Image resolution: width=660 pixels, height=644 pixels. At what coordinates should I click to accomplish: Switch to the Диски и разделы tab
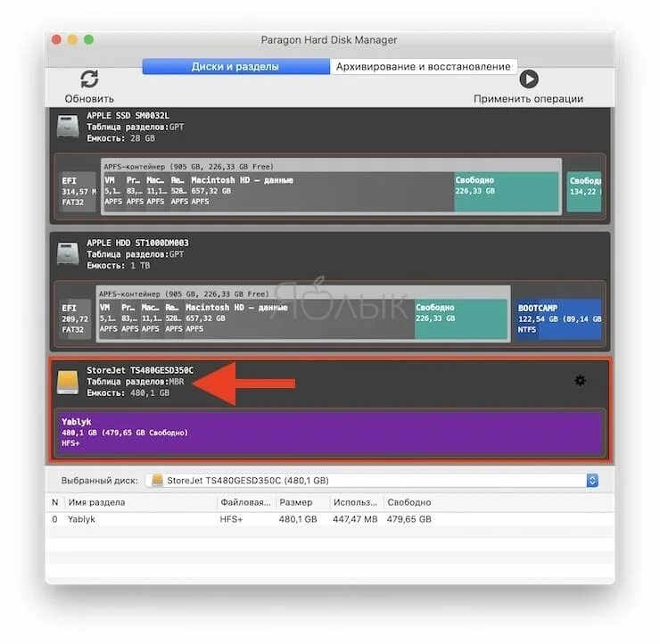point(235,67)
